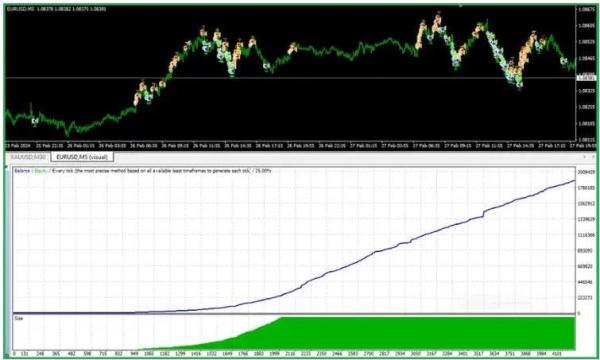This screenshot has height=360, width=600.
Task: Click the Size label of the lot-size panel
Action: click(19, 318)
